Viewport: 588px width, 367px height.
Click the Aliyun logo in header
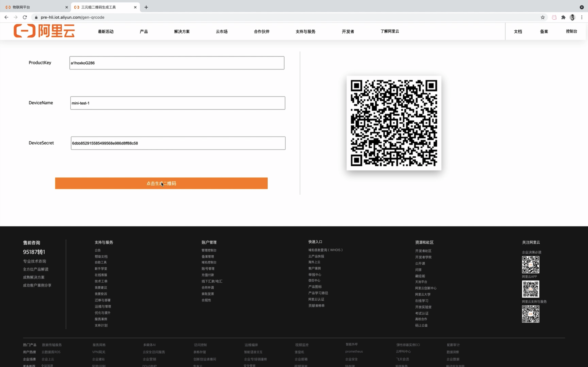point(44,31)
